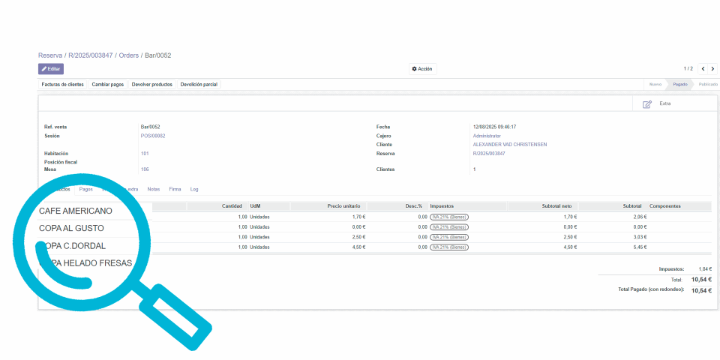Image resolution: width=720 pixels, height=360 pixels.
Task: Open Orders breadcrumb link
Action: tap(129, 56)
